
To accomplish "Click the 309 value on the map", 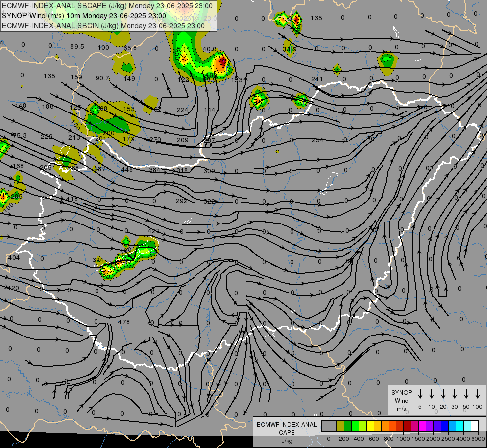I will (209, 171).
